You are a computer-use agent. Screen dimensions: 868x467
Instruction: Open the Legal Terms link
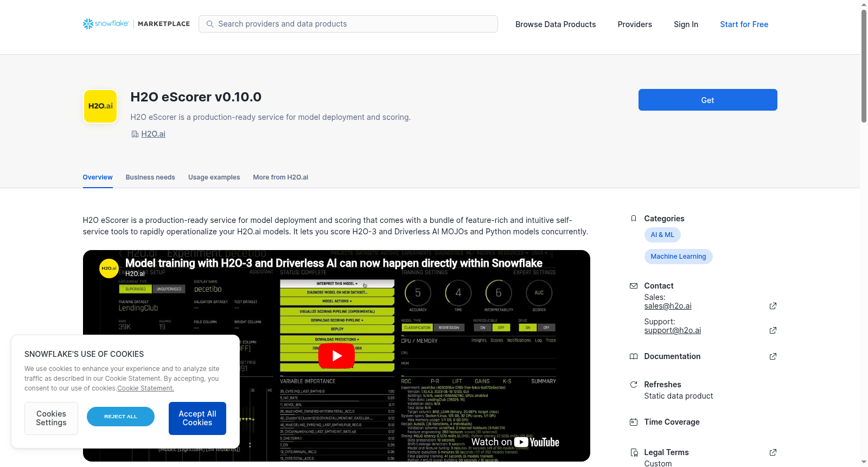pyautogui.click(x=666, y=452)
